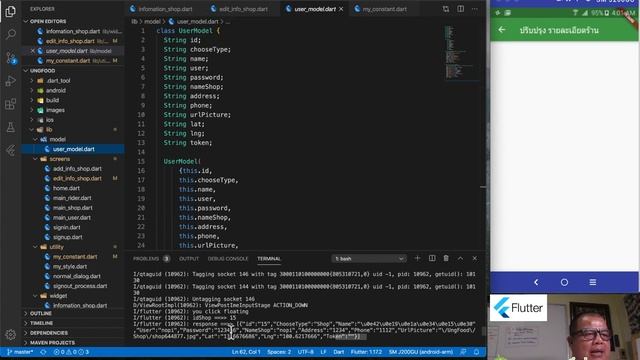Close user_model.dart in Open Editors
This screenshot has height=360, width=640.
point(33,51)
